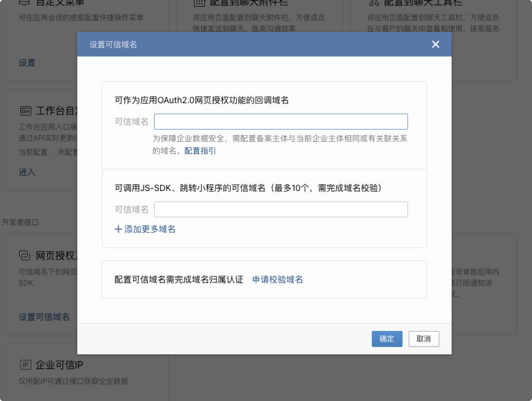Viewport: 532px width, 401px height.
Task: Focus the OAuth2.0 回调域名 input field
Action: [280, 122]
